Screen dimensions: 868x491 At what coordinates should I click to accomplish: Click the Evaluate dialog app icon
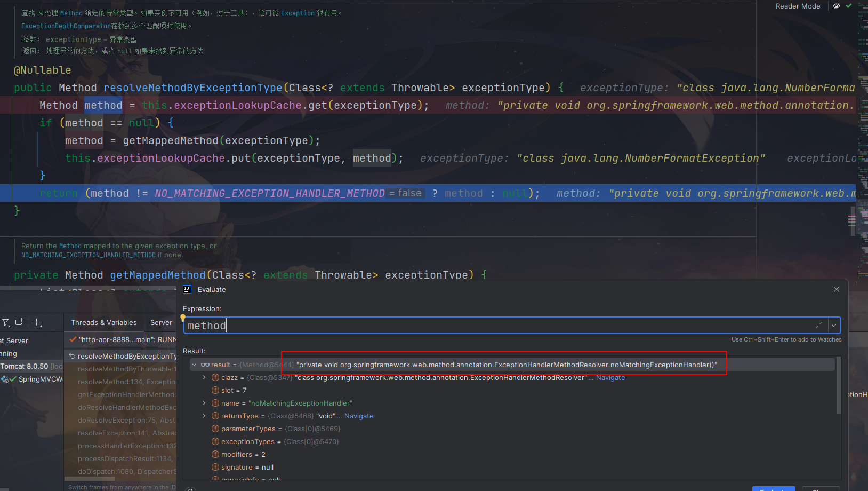pyautogui.click(x=187, y=289)
